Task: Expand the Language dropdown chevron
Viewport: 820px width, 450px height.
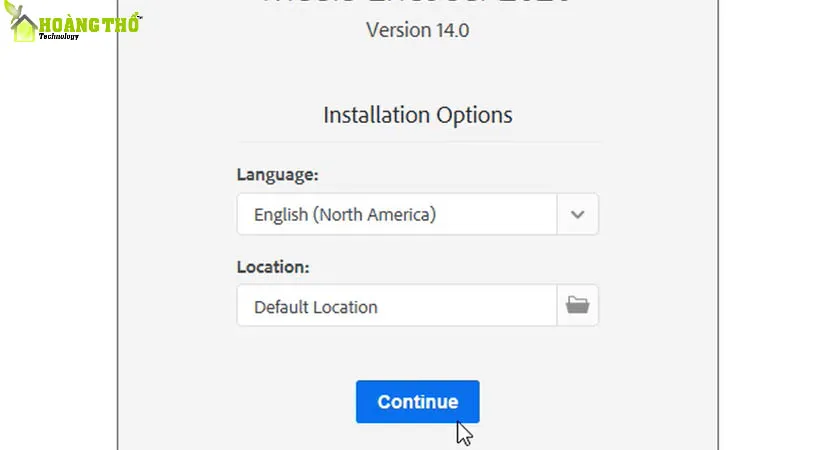Action: coord(577,214)
